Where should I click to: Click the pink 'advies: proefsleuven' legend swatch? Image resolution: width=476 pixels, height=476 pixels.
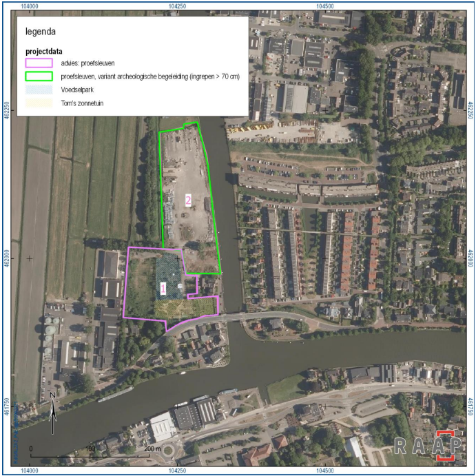[39, 63]
